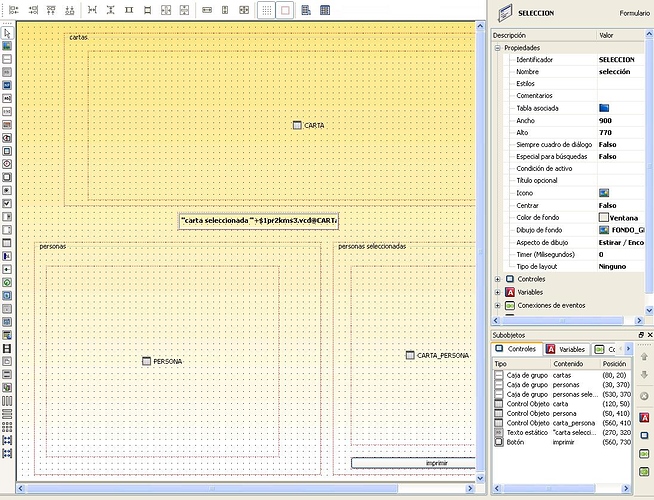654x500 pixels.
Task: Select the Control Objeto carta_persona row
Action: [562, 423]
